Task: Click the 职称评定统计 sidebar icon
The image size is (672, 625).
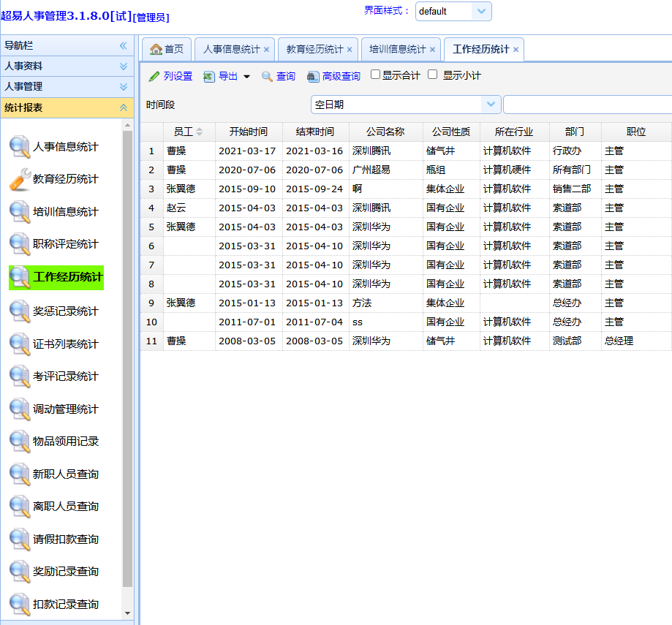Action: [x=20, y=245]
